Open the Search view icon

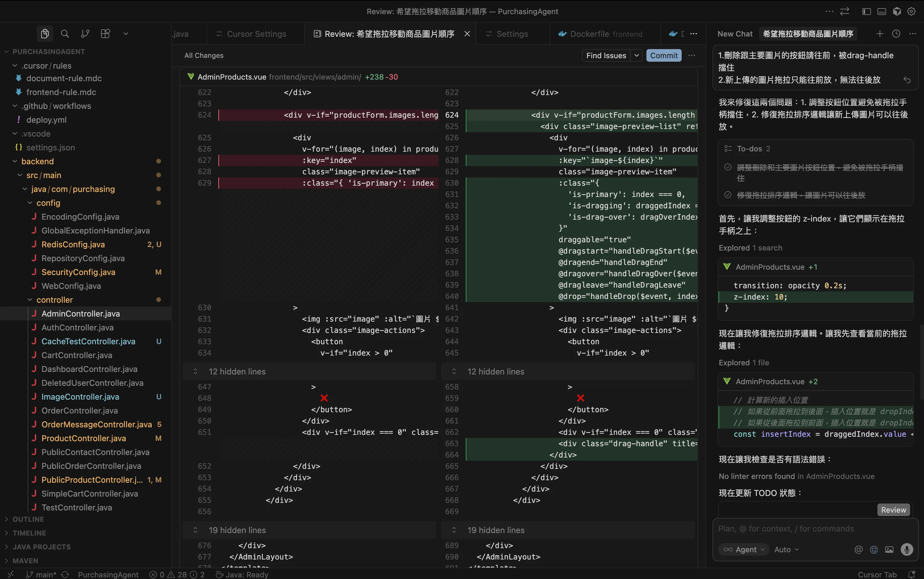[65, 34]
